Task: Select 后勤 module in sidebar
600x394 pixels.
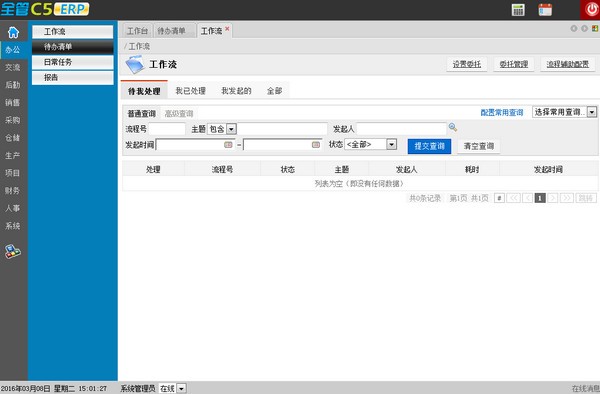Action: (x=14, y=85)
